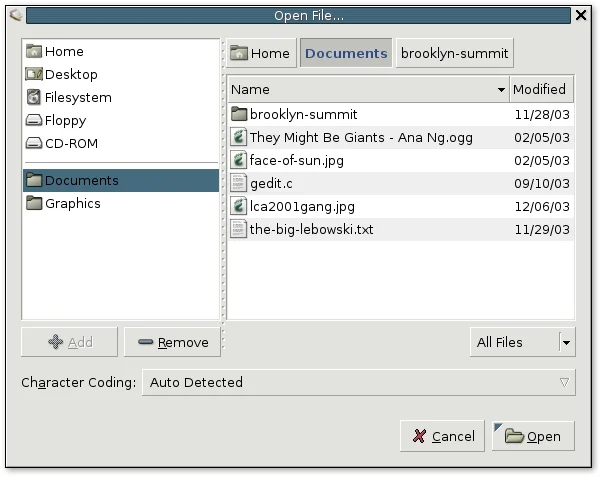Click the Add bookmark button
This screenshot has width=601, height=477.
(x=69, y=342)
